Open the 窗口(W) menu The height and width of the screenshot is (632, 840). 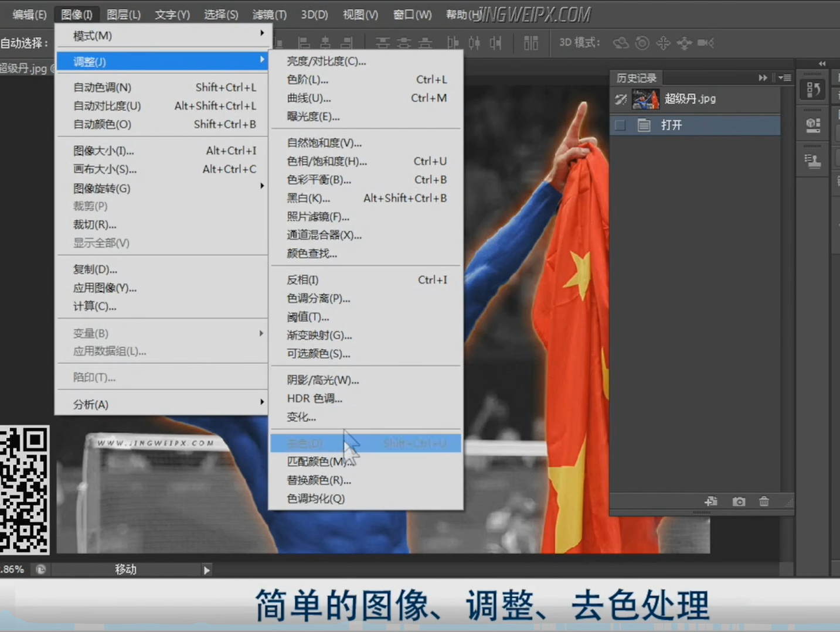click(412, 15)
